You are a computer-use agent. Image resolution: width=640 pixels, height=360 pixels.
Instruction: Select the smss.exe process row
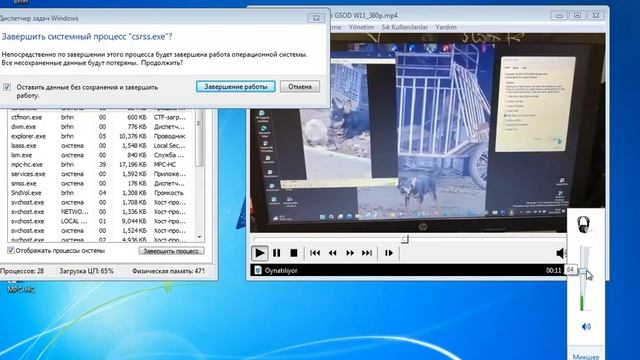(x=101, y=183)
